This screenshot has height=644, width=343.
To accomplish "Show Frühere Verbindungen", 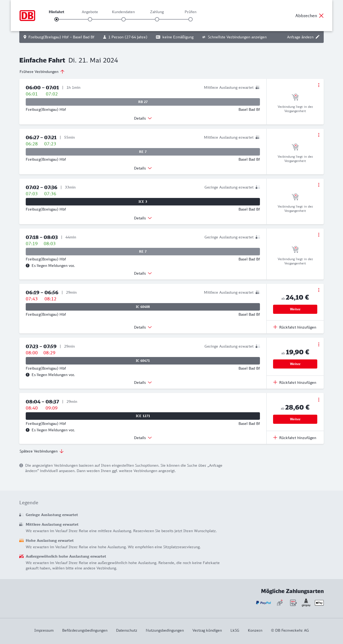I will [x=42, y=72].
